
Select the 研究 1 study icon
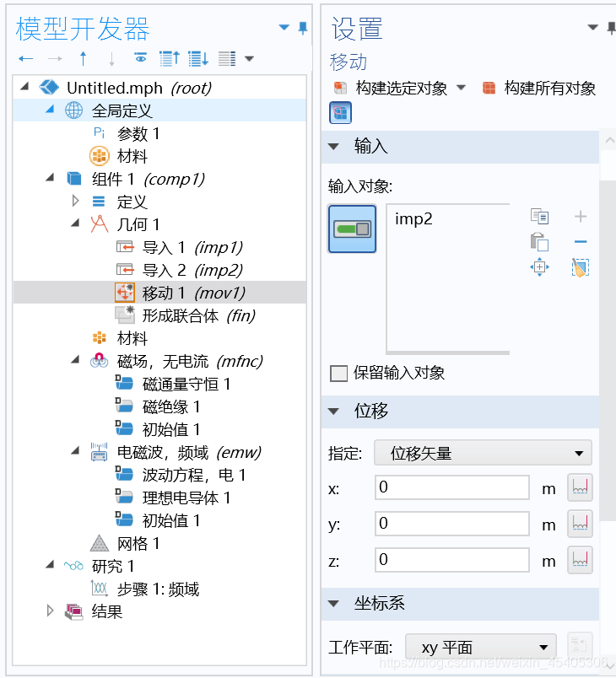pos(73,566)
